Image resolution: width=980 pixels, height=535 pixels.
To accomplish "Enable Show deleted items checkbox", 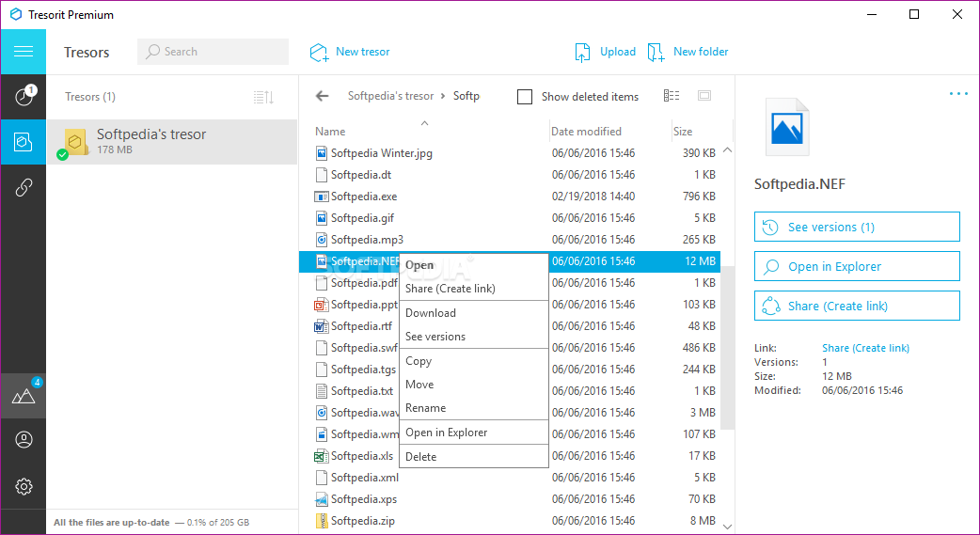I will [525, 97].
